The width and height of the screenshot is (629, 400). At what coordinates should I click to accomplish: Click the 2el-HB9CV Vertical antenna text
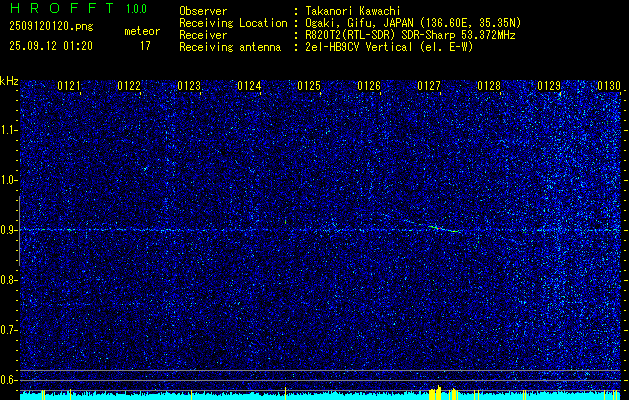389,47
